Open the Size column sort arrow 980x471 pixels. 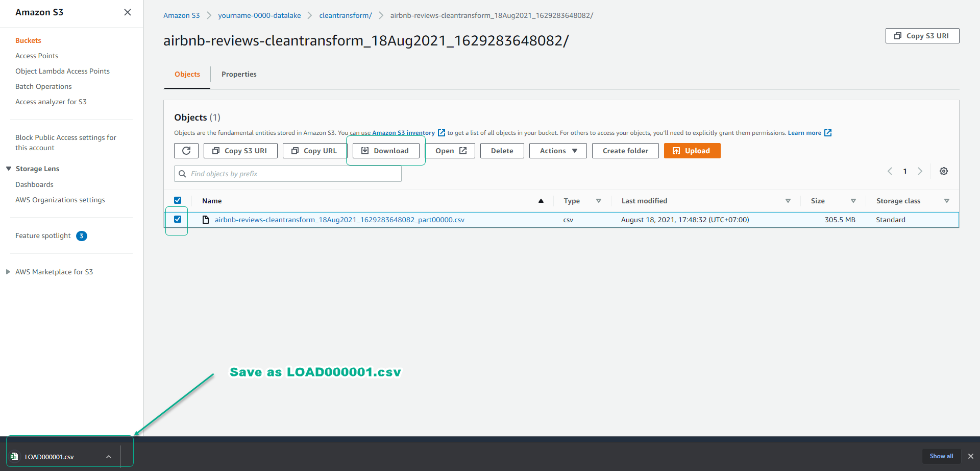[853, 201]
